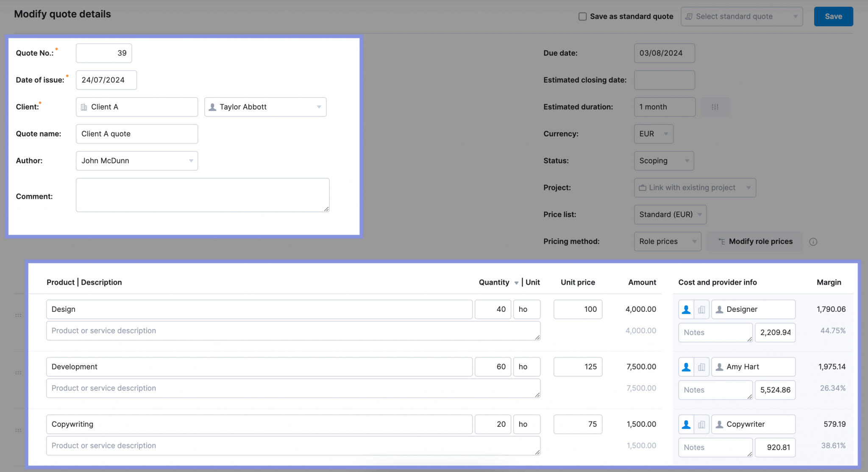Click the Estimated closing date field

[x=664, y=80]
